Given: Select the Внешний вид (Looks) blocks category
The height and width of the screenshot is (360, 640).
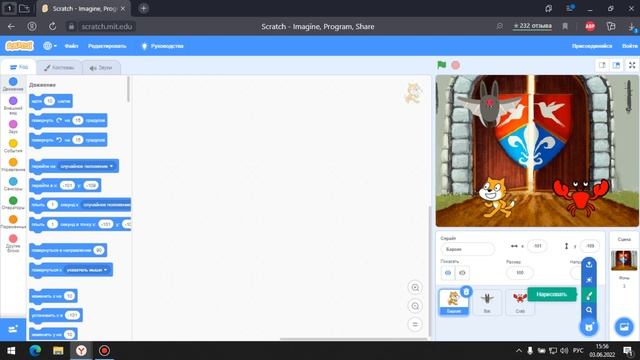Looking at the screenshot, I should coord(13,105).
